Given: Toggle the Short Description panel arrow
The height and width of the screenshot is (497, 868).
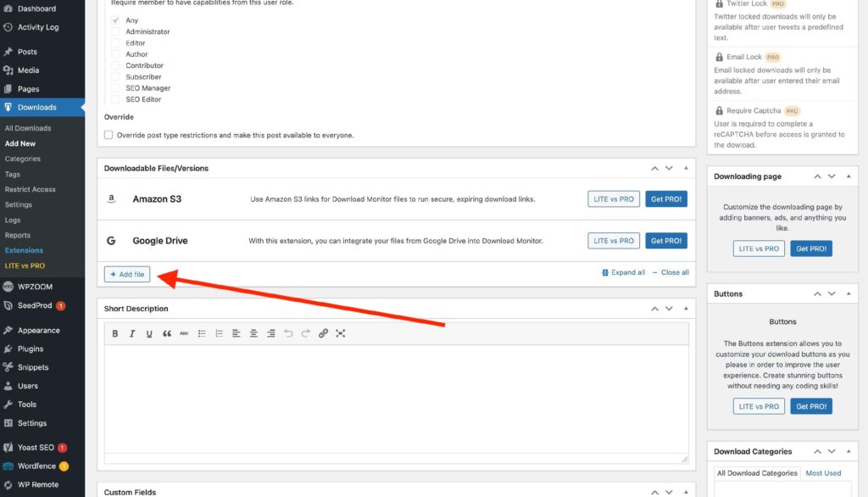Looking at the screenshot, I should (x=684, y=309).
